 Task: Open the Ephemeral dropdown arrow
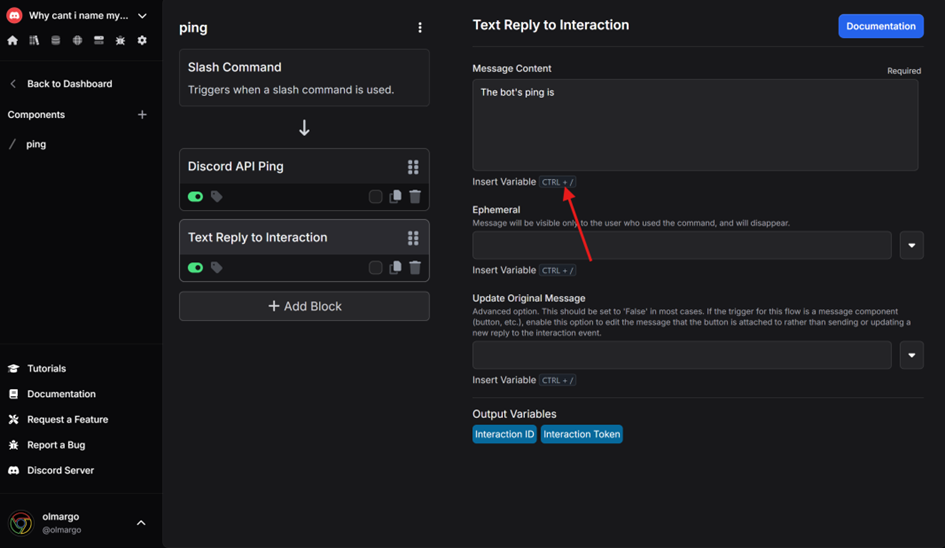tap(911, 245)
